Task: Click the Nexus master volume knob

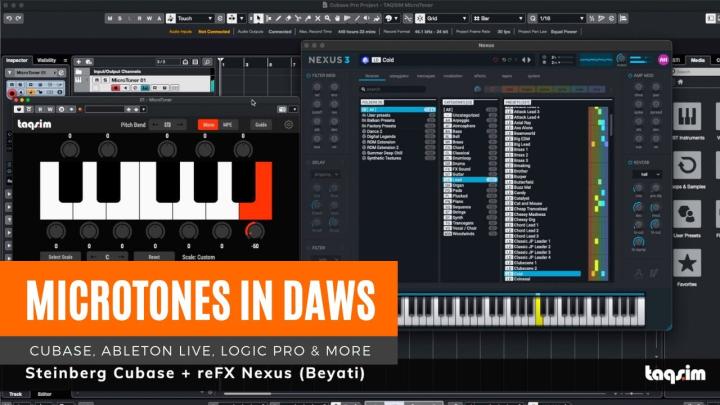Action: point(621,59)
